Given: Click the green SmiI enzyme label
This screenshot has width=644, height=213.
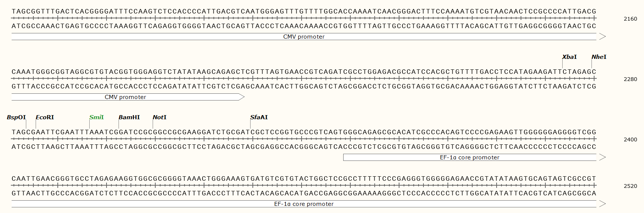Looking at the screenshot, I should 96,117.
